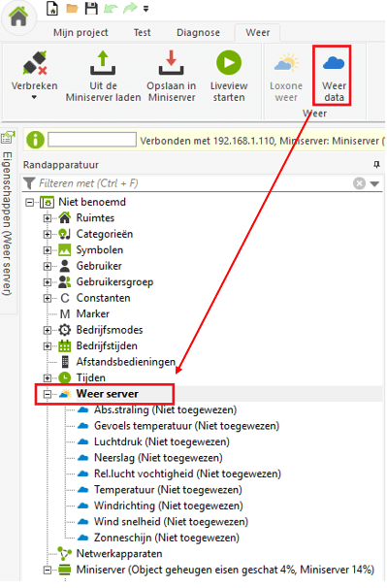Select the Ruimtes house icon
This screenshot has height=588, width=387.
(65, 217)
